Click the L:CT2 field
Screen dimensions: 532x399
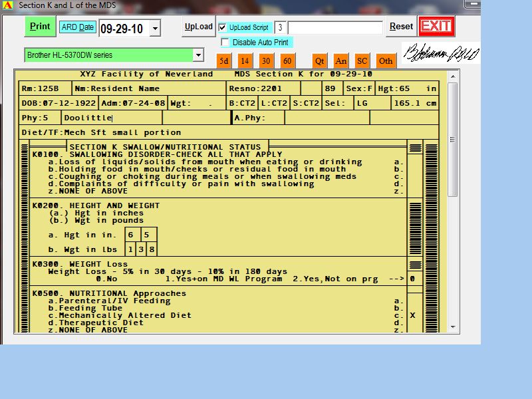coord(274,103)
